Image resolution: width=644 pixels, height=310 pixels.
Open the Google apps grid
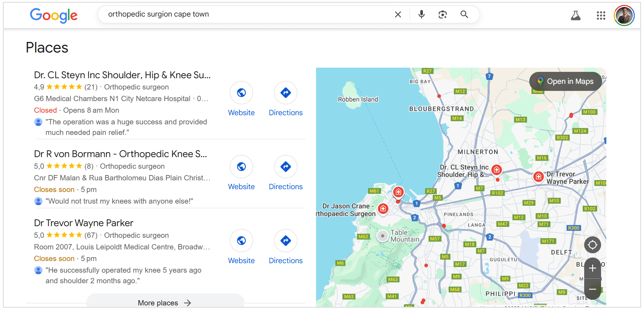coord(601,15)
